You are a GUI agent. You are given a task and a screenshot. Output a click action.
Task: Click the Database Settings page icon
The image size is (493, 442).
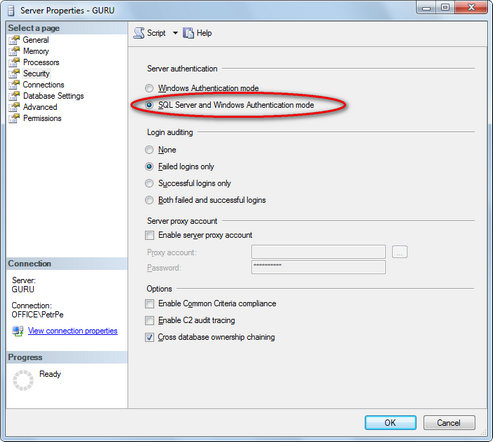[x=14, y=96]
